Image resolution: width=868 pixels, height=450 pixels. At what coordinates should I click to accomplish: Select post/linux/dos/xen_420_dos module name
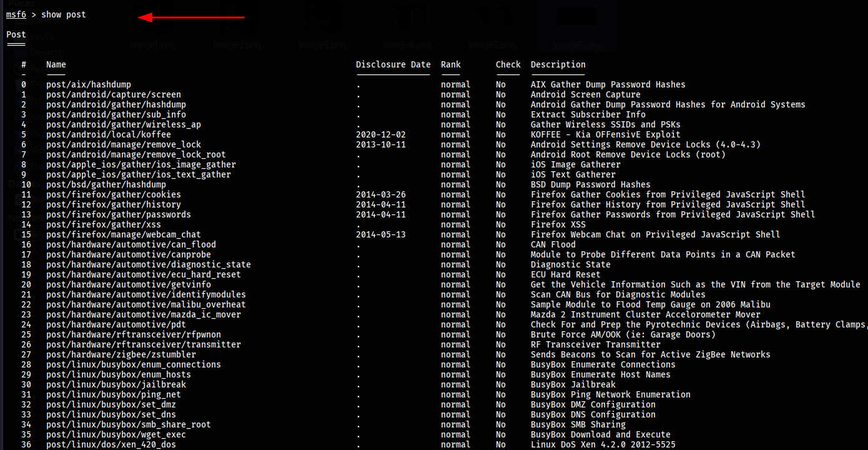tap(111, 444)
